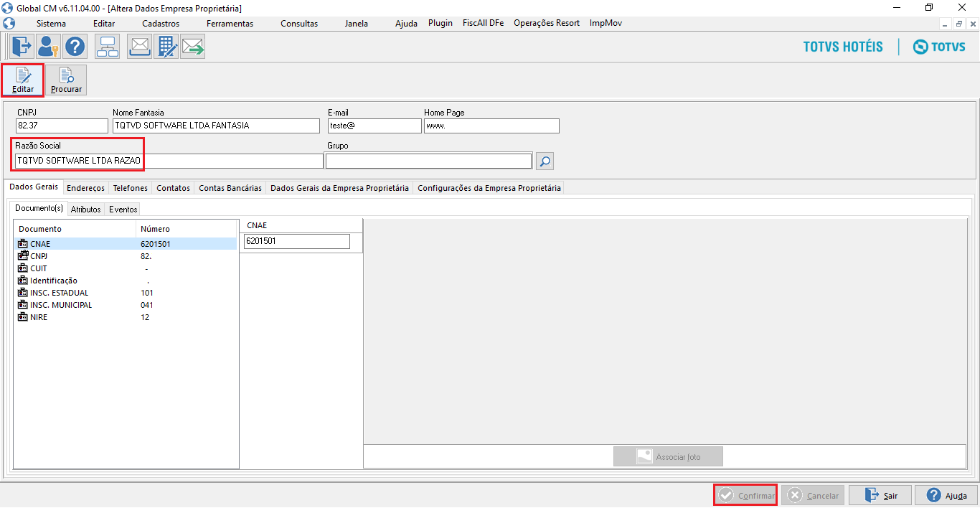Click the calculator with pencil icon

tap(166, 47)
